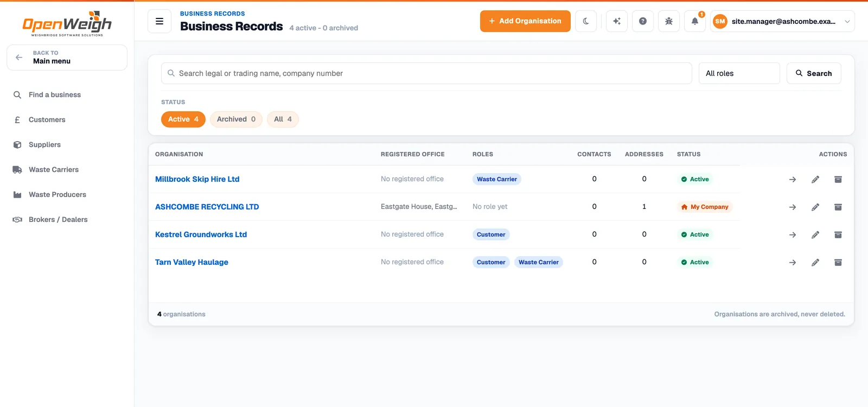This screenshot has width=868, height=407.
Task: Open Kestrel Groundworks Ltd arrow
Action: tap(793, 234)
